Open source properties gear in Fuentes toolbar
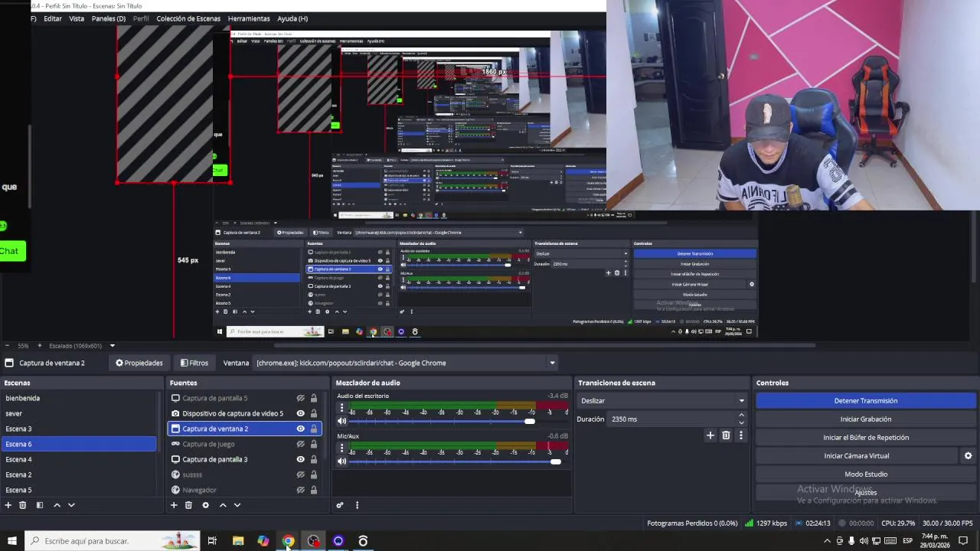 click(x=205, y=505)
